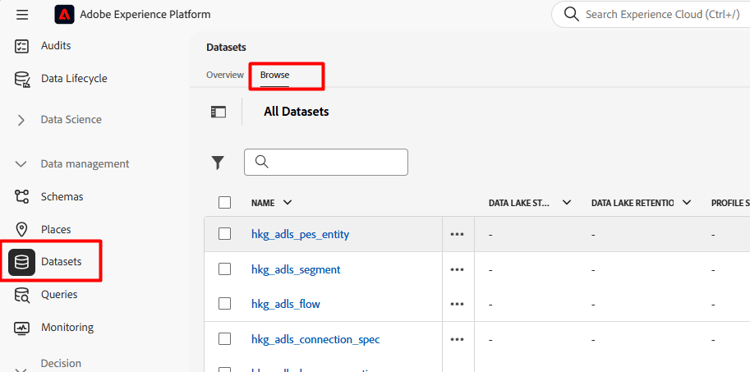The width and height of the screenshot is (750, 372).
Task: Open the hamburger navigation menu
Action: pos(22,14)
